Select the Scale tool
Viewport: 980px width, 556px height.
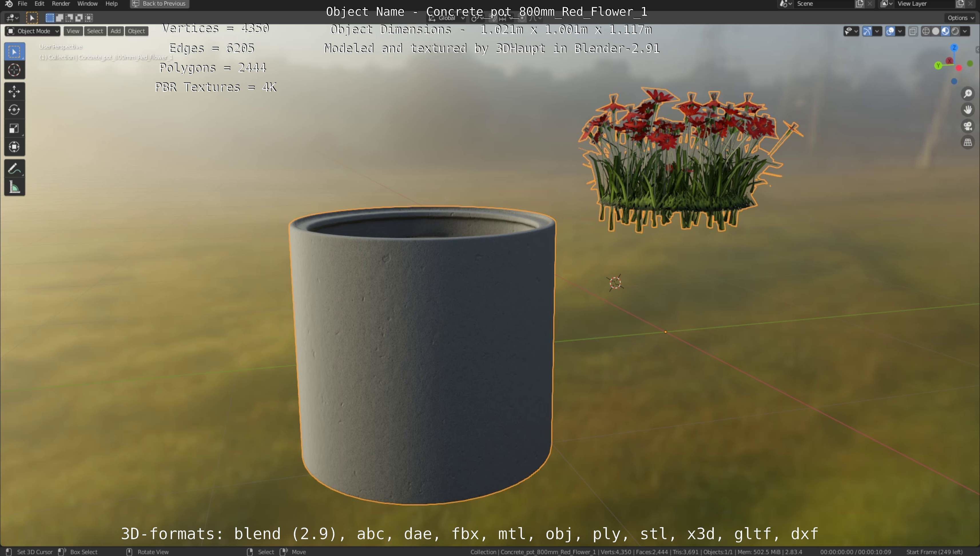click(15, 128)
